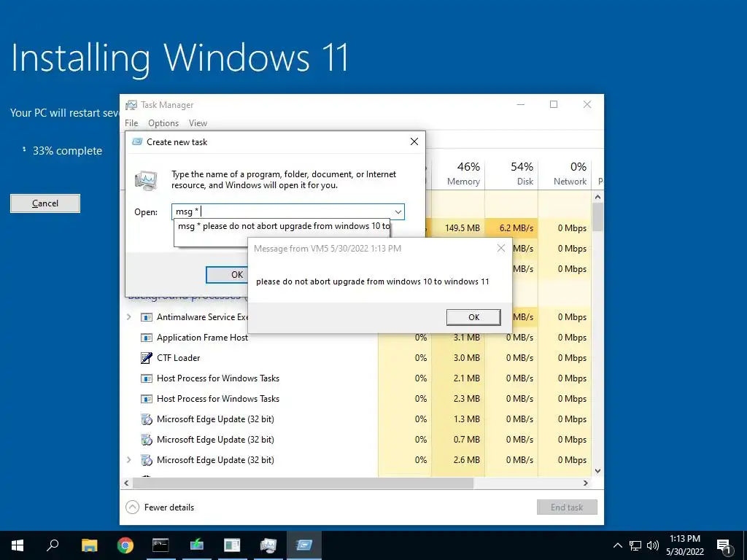
Task: Click the Run program icon in dialog
Action: coord(146,180)
